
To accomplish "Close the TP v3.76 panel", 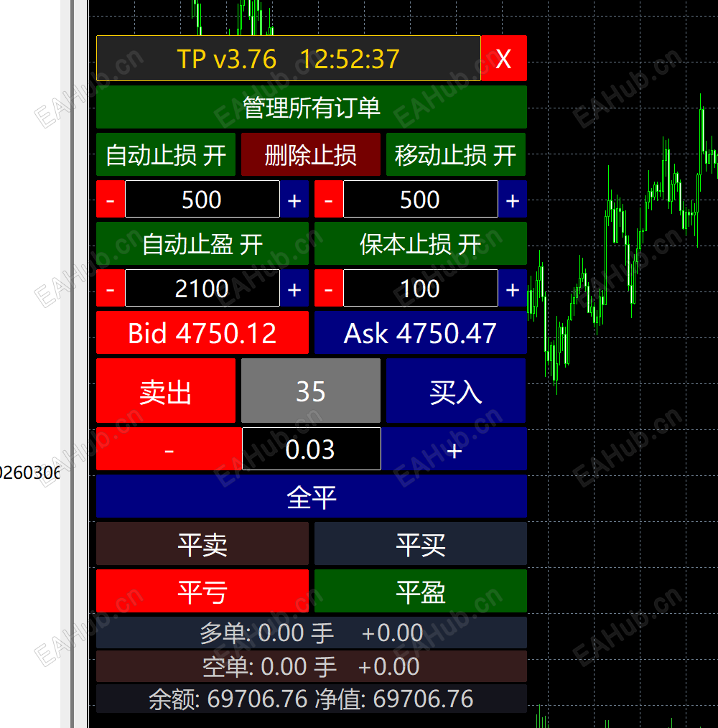I will click(503, 58).
